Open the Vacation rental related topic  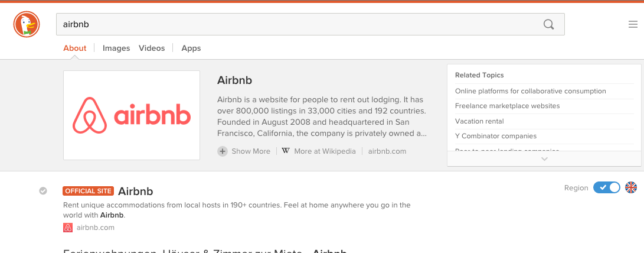click(479, 121)
